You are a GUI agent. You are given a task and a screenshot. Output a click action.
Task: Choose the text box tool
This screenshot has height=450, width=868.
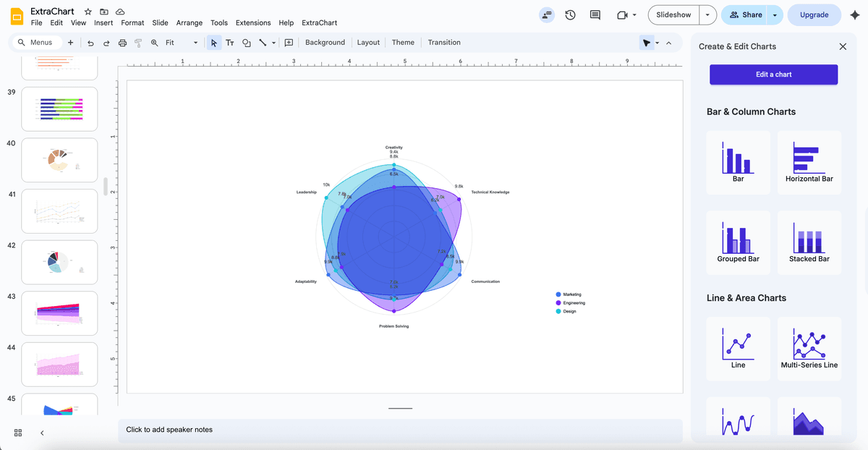[x=230, y=43]
